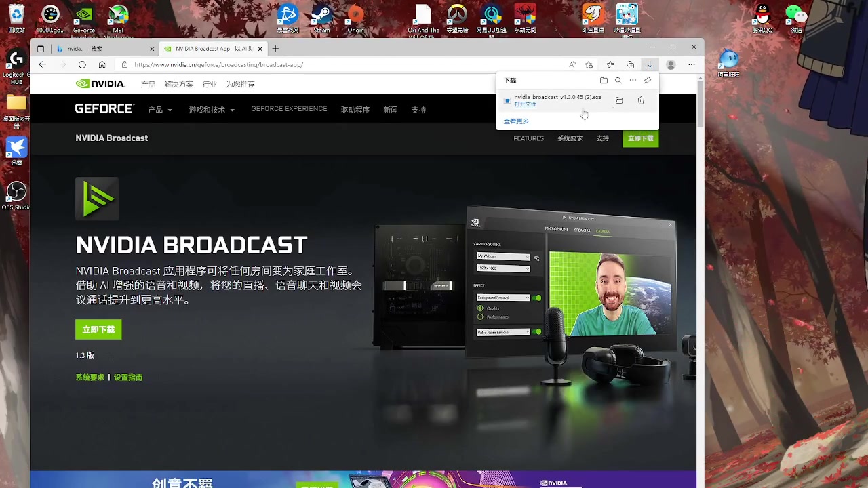Pin the downloads panel
Viewport: 868px width, 488px height.
point(648,80)
